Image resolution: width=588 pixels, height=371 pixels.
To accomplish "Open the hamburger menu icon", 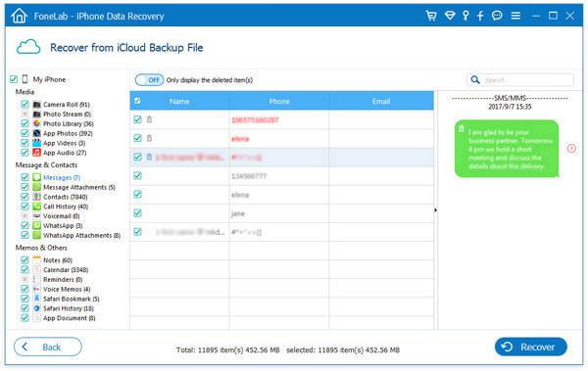I will pyautogui.click(x=515, y=16).
